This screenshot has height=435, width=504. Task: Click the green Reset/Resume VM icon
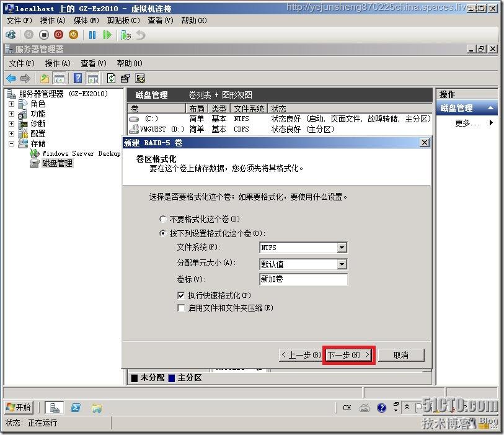107,35
